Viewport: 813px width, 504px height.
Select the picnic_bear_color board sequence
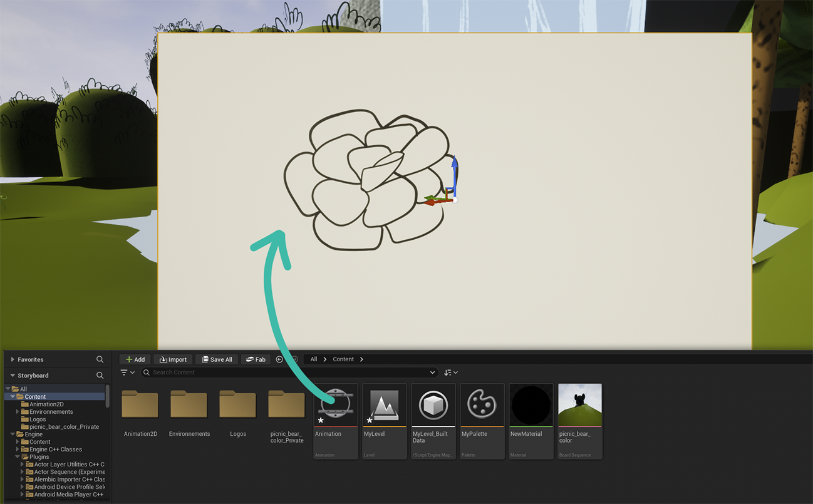tap(579, 405)
